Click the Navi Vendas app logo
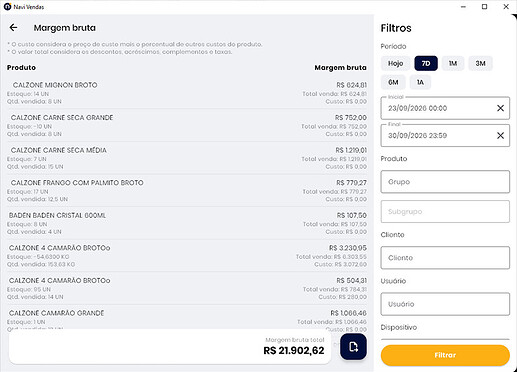 coord(7,7)
